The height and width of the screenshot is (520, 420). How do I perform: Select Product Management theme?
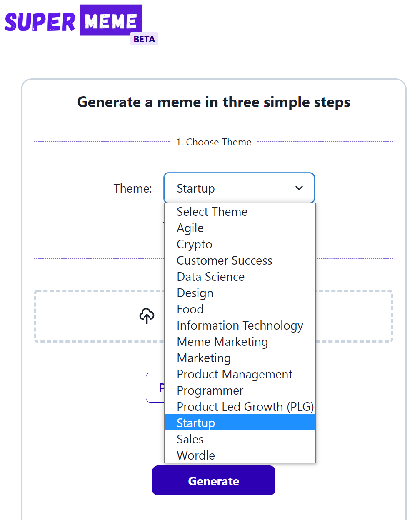235,374
